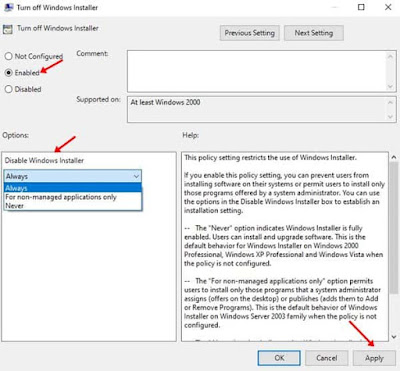Choose Always from the dropdown list

pos(73,188)
